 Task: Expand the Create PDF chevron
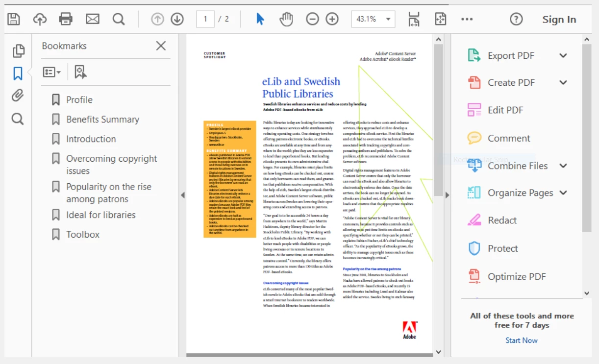(563, 82)
